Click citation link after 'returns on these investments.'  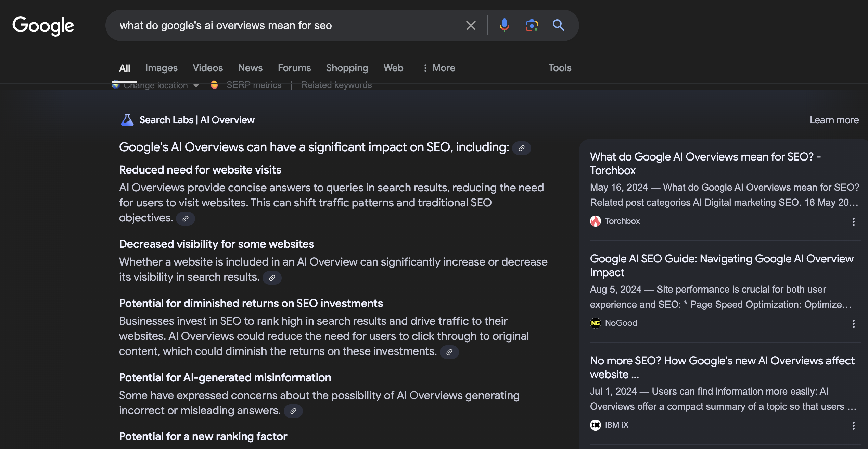449,352
